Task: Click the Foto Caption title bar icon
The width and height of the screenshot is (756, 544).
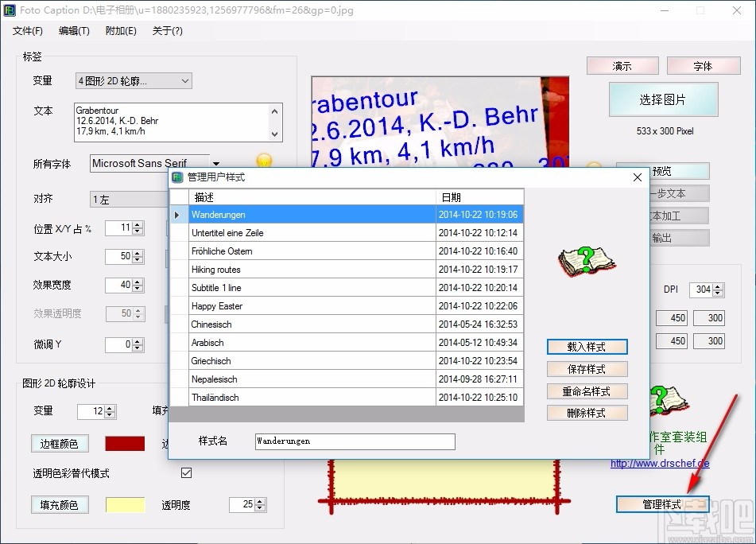Action: [x=10, y=10]
